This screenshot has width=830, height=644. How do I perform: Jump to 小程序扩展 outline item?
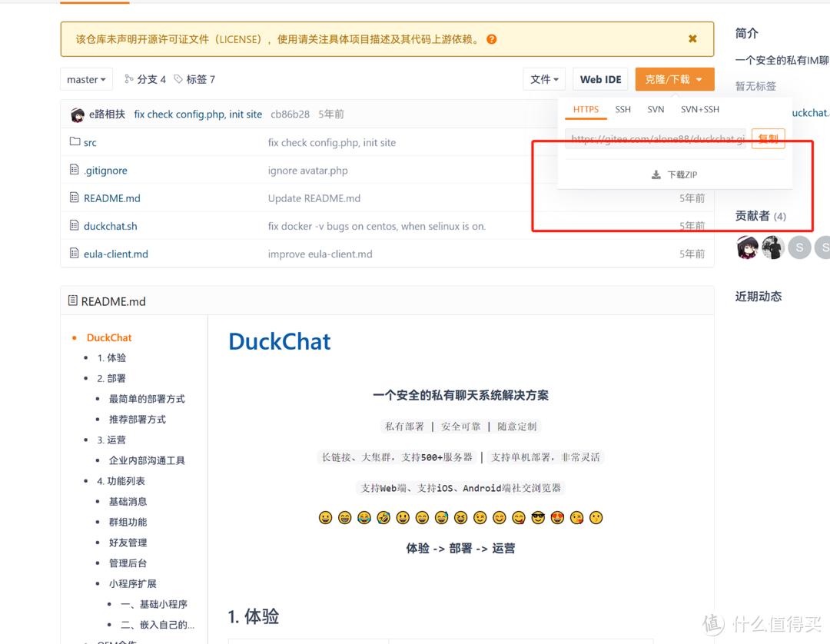click(x=132, y=584)
